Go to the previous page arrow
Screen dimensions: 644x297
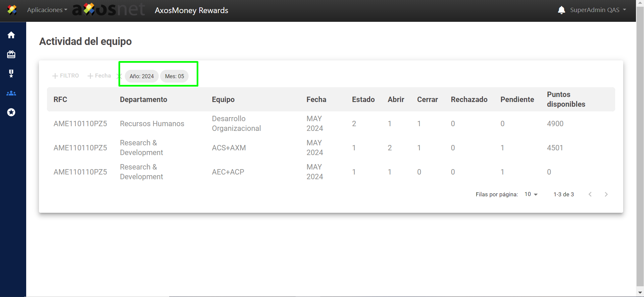(x=590, y=194)
